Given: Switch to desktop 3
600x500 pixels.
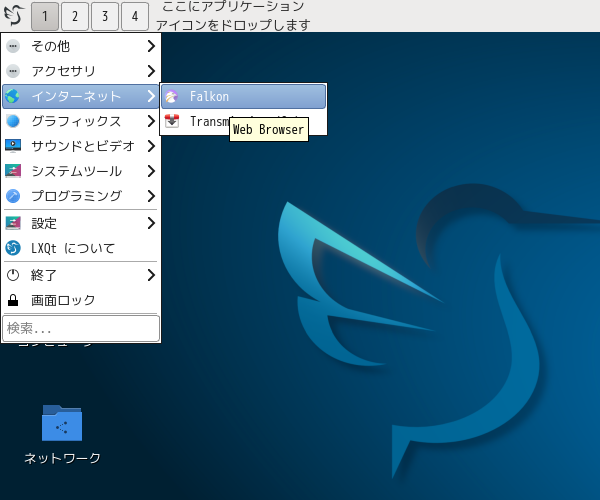Looking at the screenshot, I should 105,16.
